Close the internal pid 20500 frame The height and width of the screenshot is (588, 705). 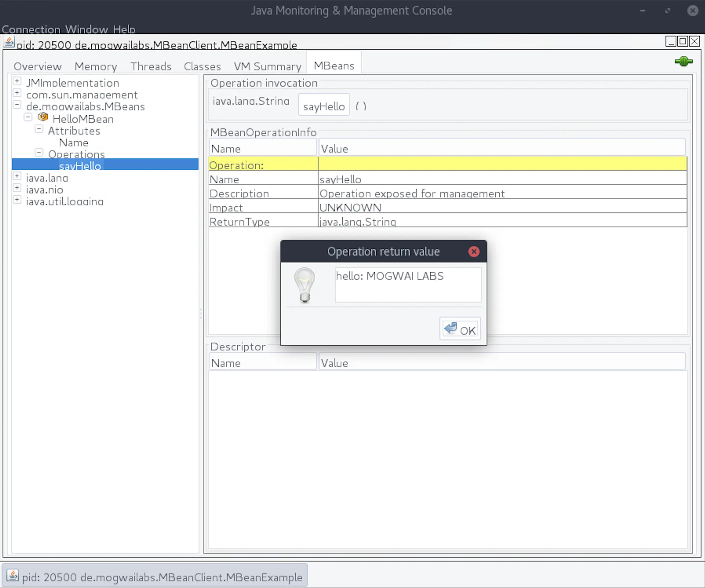click(694, 41)
